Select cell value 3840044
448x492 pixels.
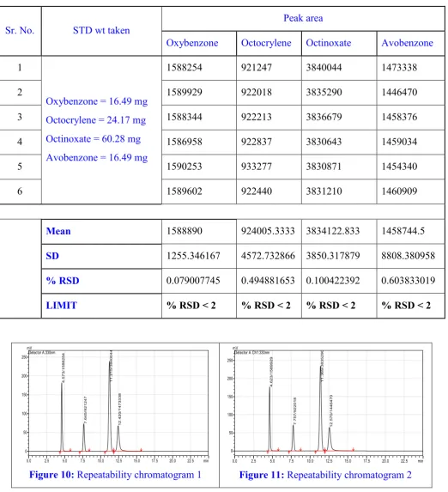pos(324,68)
